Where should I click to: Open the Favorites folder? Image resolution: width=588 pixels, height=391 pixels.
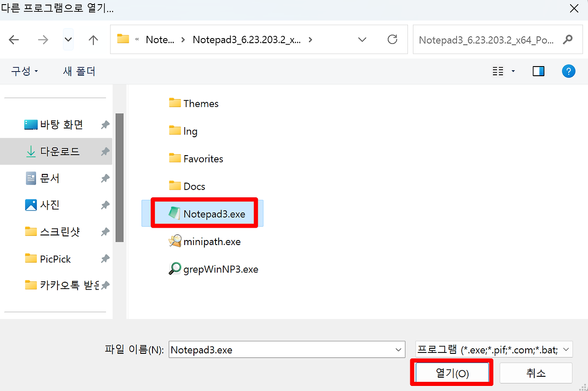pos(203,158)
